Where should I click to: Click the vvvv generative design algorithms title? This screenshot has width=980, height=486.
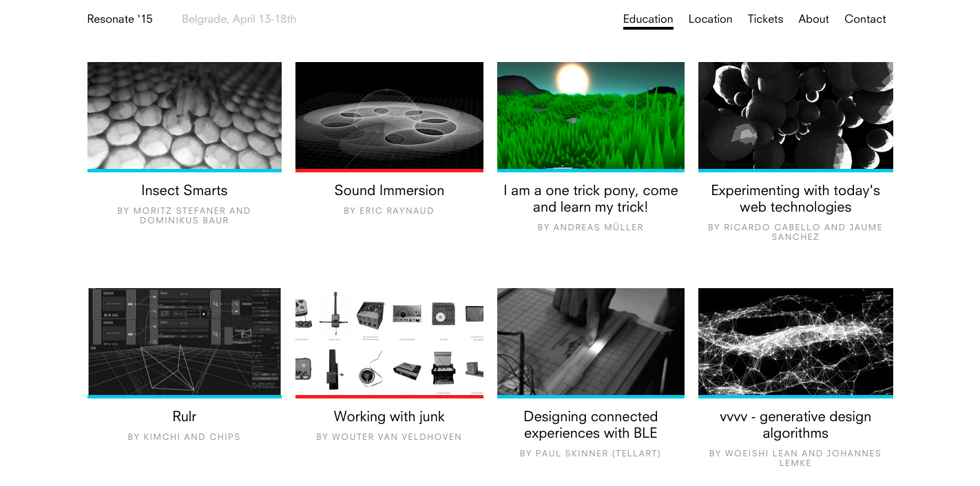pyautogui.click(x=795, y=425)
